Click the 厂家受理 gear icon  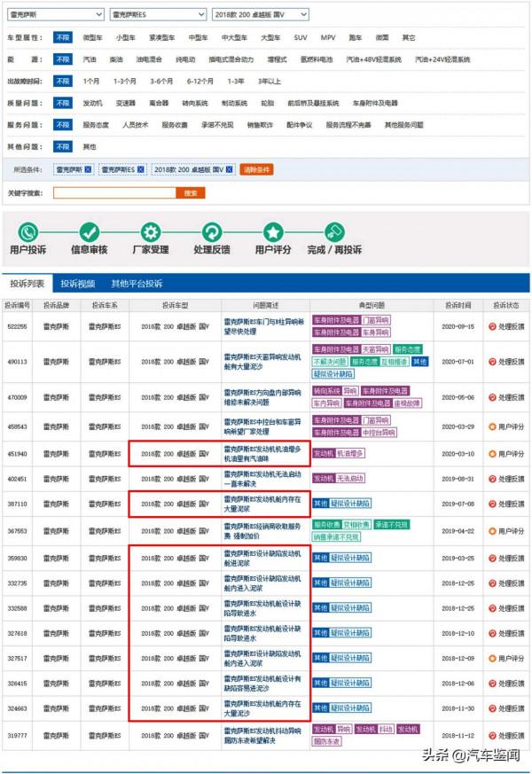(151, 232)
